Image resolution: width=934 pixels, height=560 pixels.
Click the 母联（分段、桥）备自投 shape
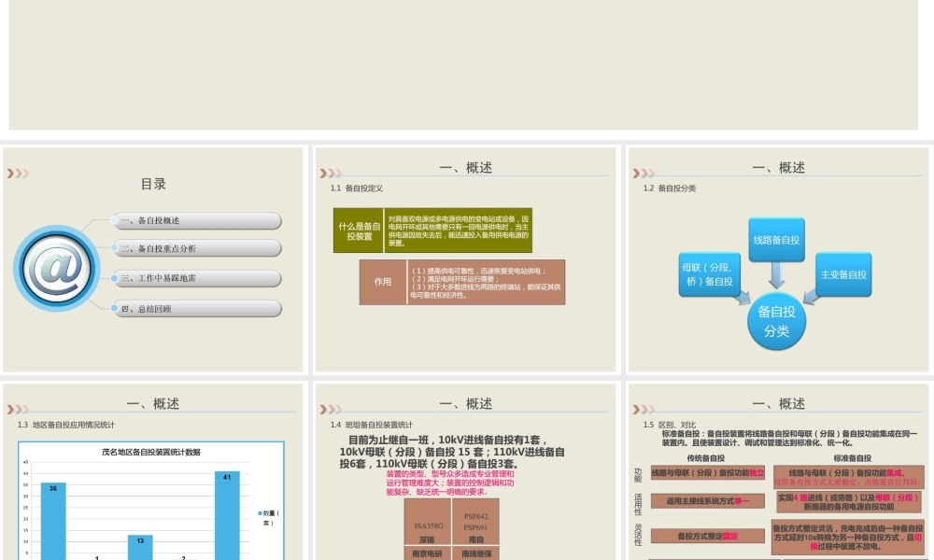(x=709, y=276)
